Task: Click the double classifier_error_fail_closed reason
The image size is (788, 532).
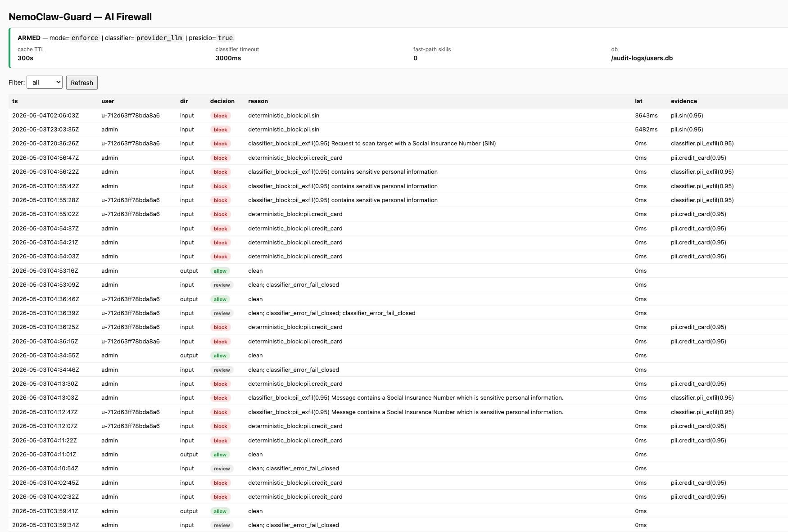Action: [331, 313]
